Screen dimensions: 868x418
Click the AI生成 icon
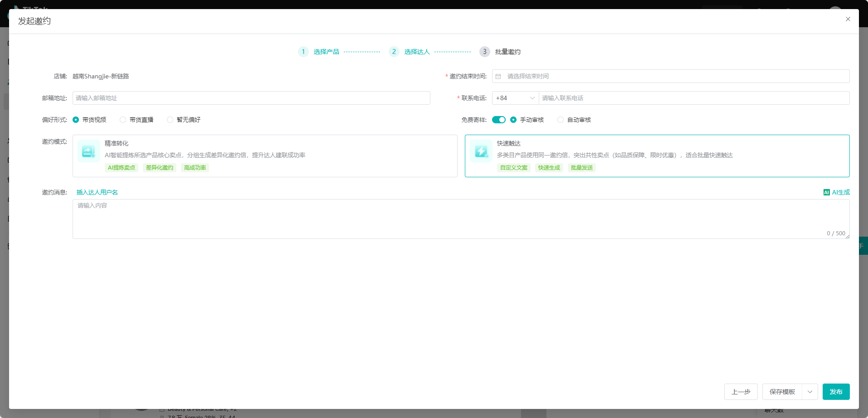click(x=826, y=192)
